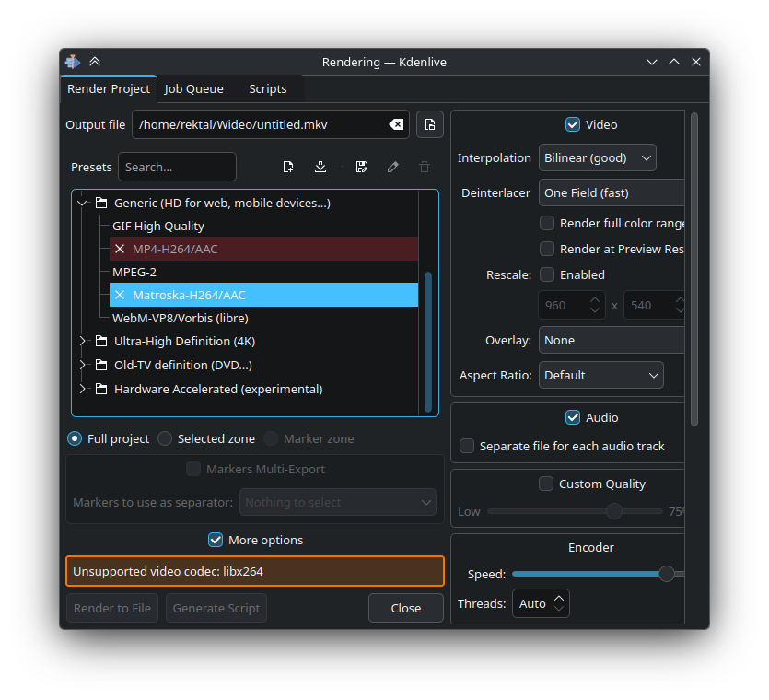Download new render presets
Image resolution: width=769 pixels, height=700 pixels.
320,167
